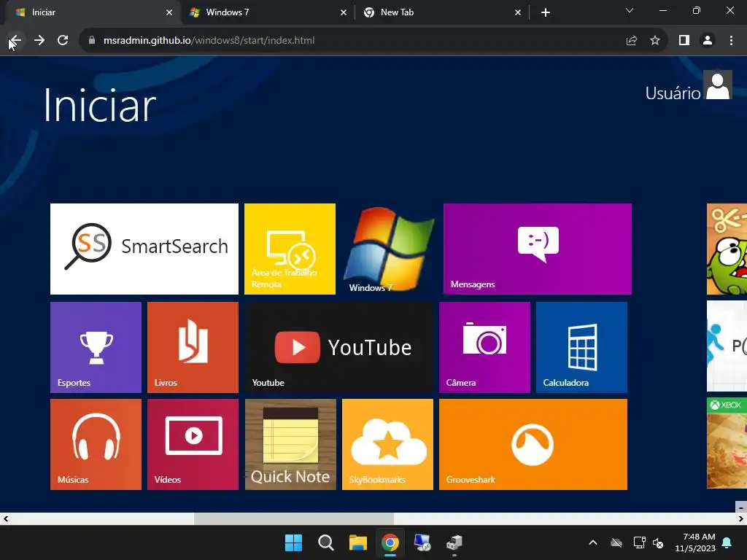
Task: Toggle the Chrome side panel
Action: (684, 41)
